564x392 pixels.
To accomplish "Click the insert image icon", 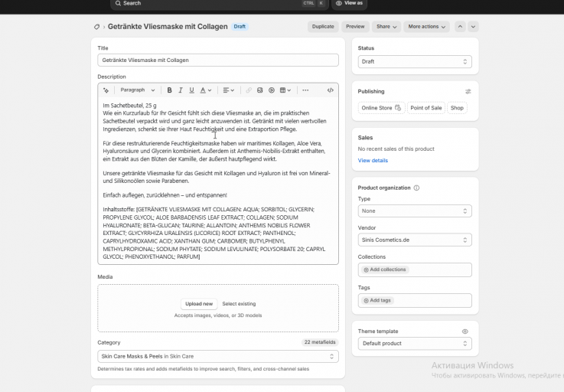I will click(x=260, y=90).
